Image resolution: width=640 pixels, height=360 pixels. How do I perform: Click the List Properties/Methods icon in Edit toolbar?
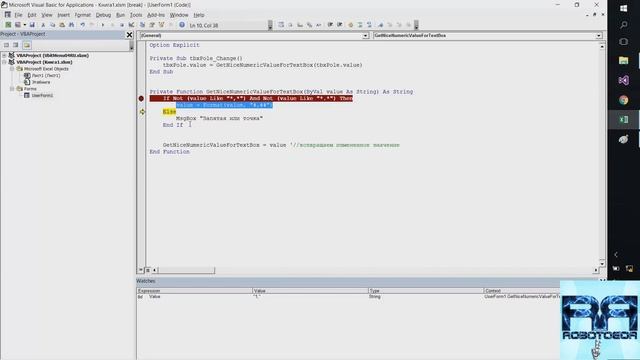[x=281, y=25]
